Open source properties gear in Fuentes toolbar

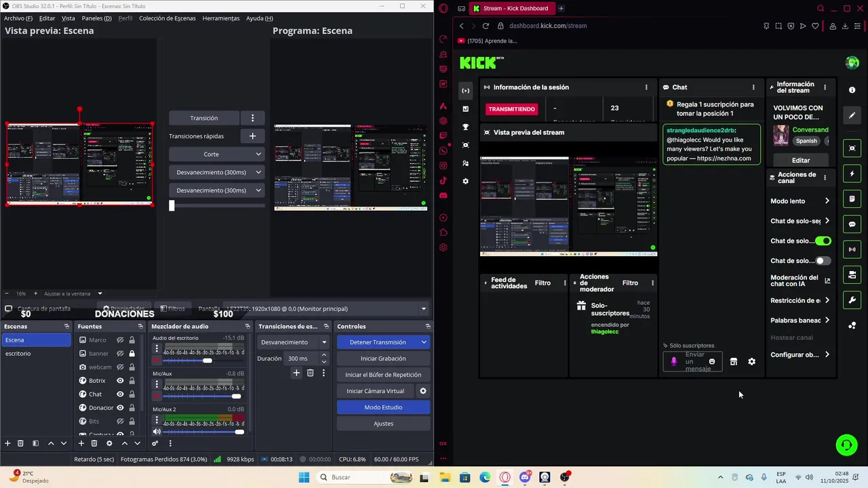109,443
